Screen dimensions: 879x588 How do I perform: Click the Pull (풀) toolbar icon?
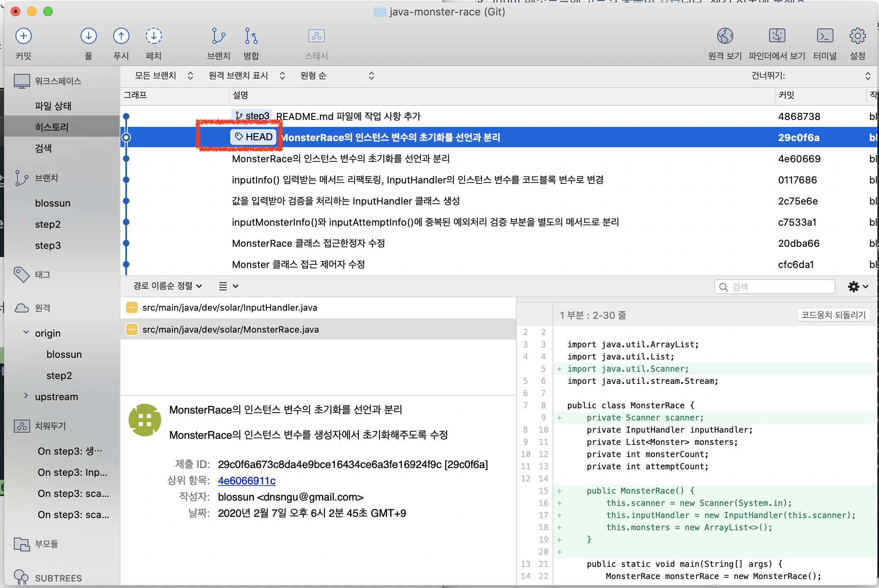[88, 36]
